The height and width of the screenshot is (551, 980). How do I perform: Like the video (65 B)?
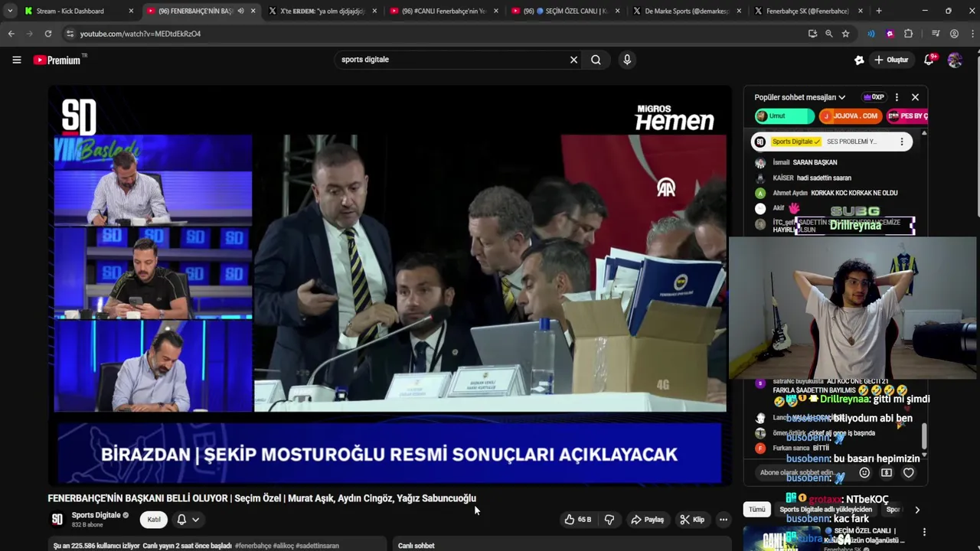578,520
